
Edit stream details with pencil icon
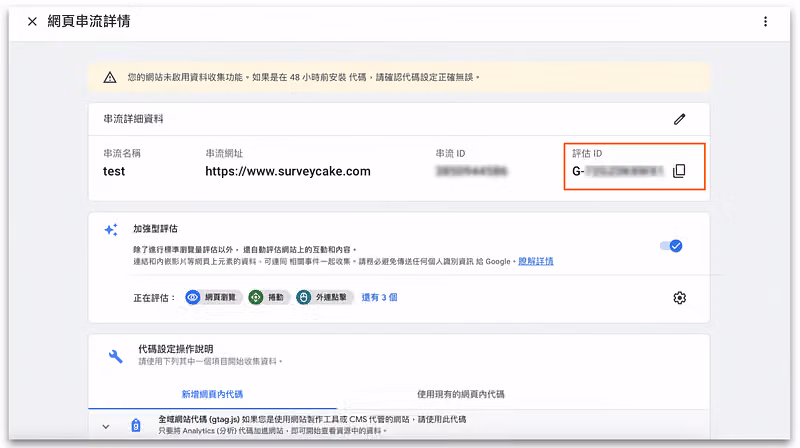pyautogui.click(x=679, y=119)
